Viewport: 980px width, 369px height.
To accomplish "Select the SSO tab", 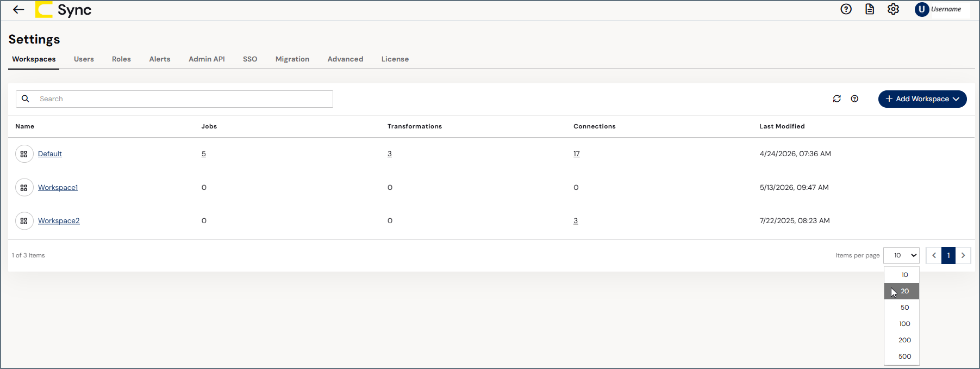I will pos(250,59).
